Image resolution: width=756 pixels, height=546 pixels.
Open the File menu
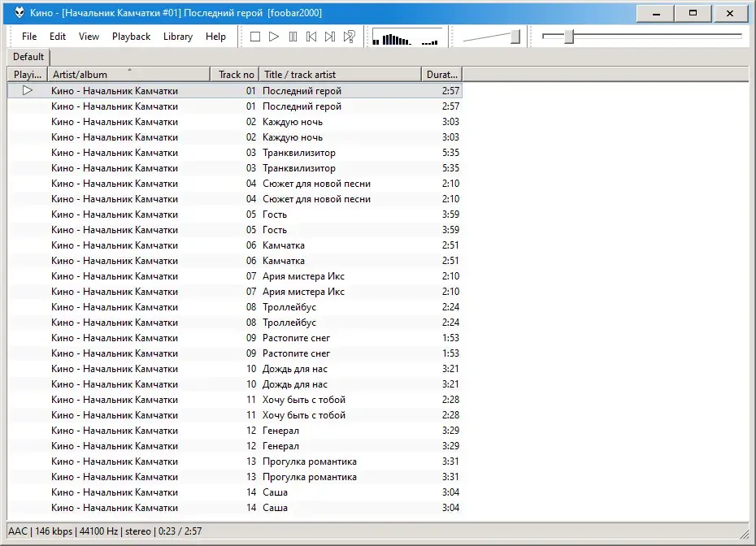click(29, 37)
